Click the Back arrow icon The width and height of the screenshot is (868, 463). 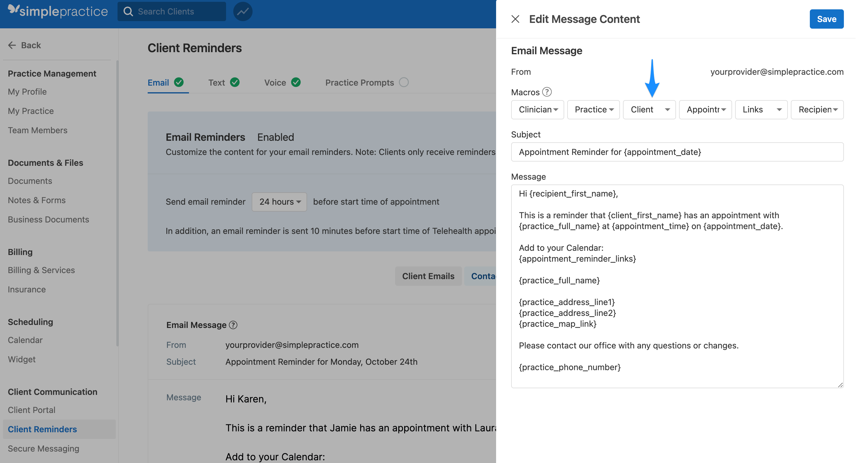pos(12,45)
